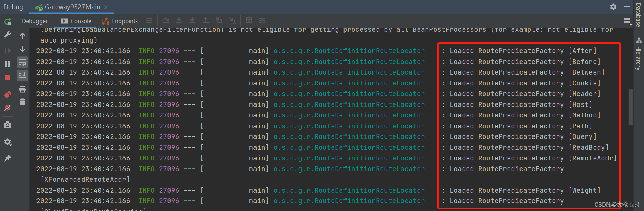Click the View Breakpoints icon
The image size is (644, 211).
[8, 94]
